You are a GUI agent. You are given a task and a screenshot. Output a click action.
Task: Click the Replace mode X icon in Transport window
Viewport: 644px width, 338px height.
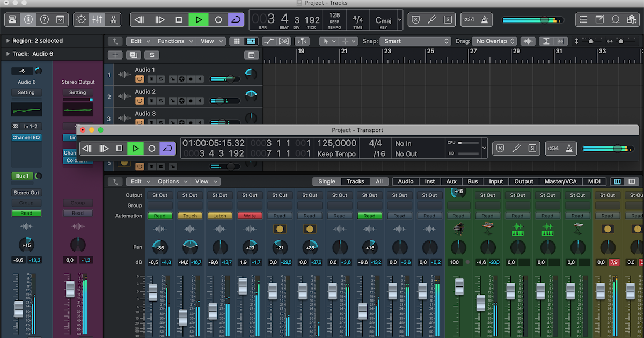[500, 149]
